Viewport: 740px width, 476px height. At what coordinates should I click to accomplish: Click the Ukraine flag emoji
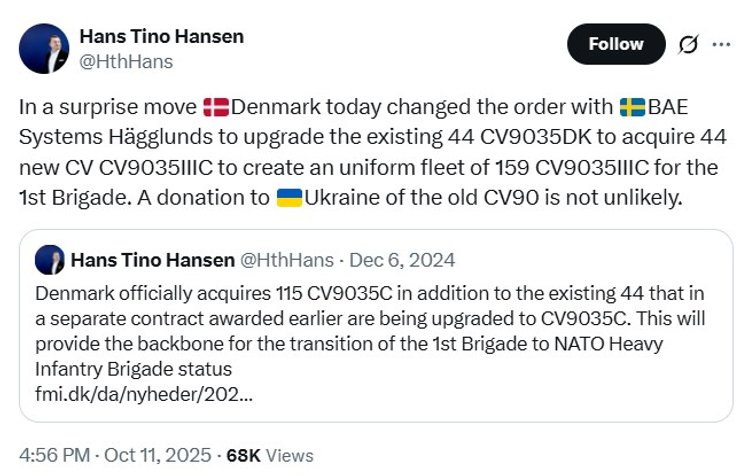pyautogui.click(x=289, y=197)
